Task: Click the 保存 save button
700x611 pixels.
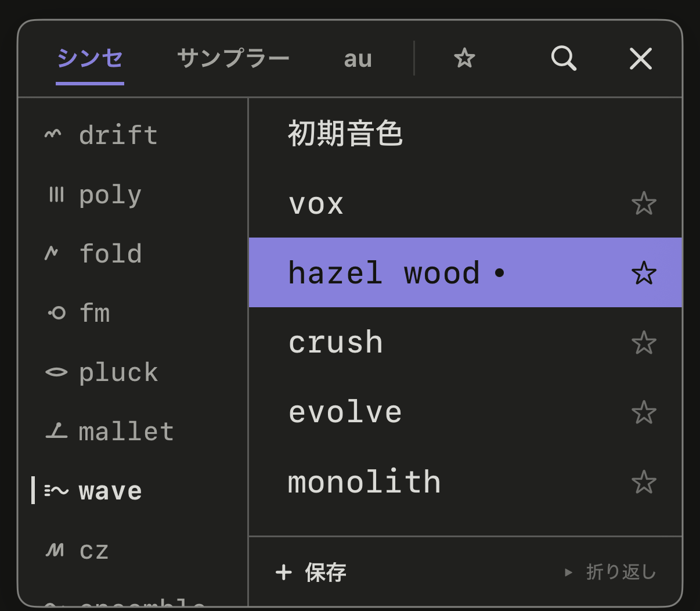Action: pyautogui.click(x=311, y=573)
